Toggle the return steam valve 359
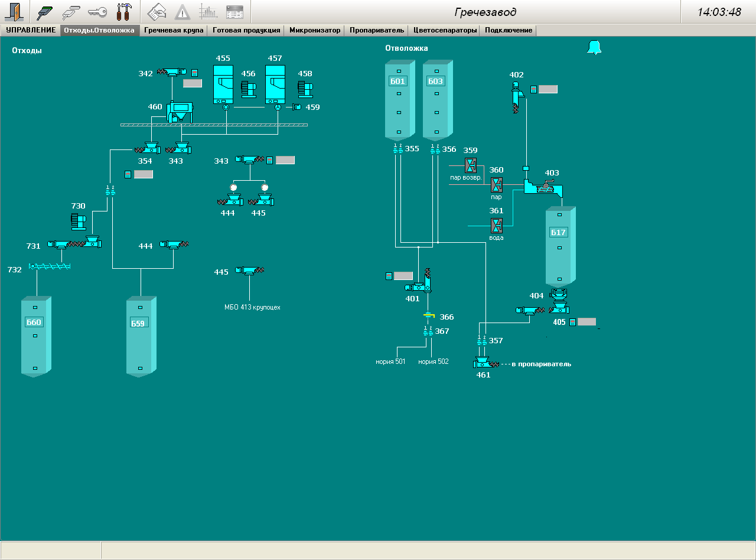This screenshot has width=756, height=560. click(471, 165)
